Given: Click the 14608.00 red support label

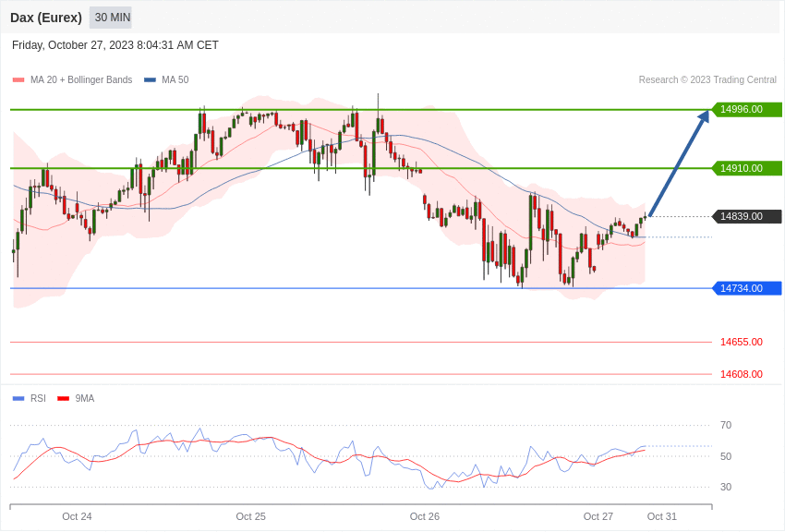Looking at the screenshot, I should coord(742,374).
